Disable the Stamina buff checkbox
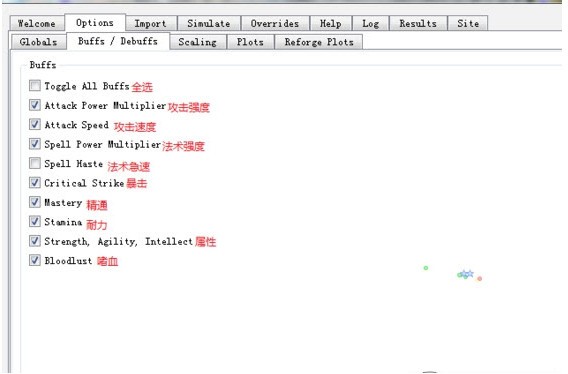Viewport: 568px width, 374px height. click(35, 221)
